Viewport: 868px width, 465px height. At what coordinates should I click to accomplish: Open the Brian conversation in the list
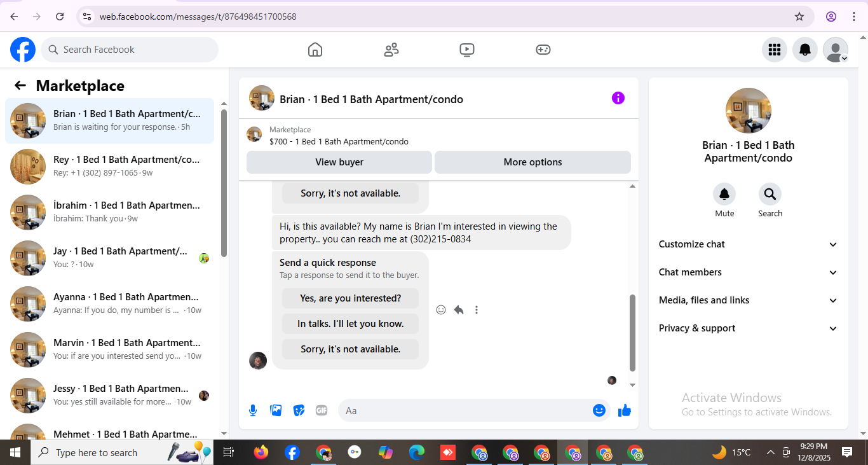pos(109,121)
